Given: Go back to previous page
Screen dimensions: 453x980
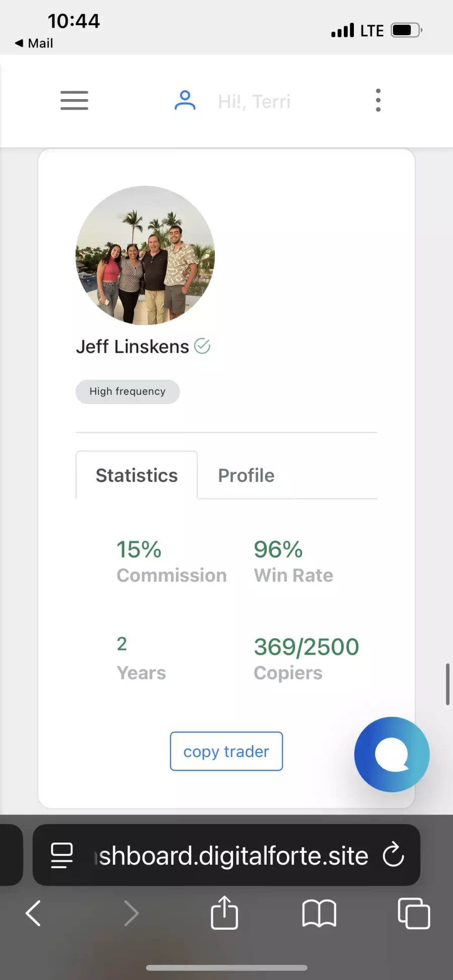Looking at the screenshot, I should pos(33,913).
